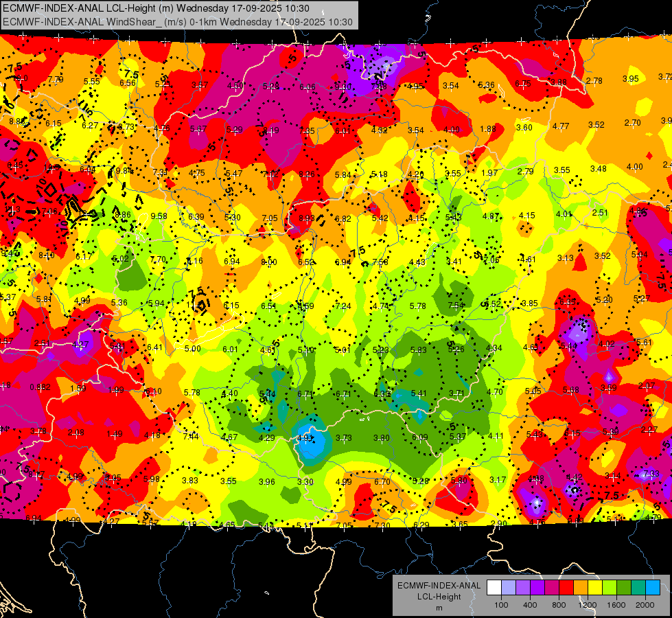Click the legend label 800

coord(559,605)
